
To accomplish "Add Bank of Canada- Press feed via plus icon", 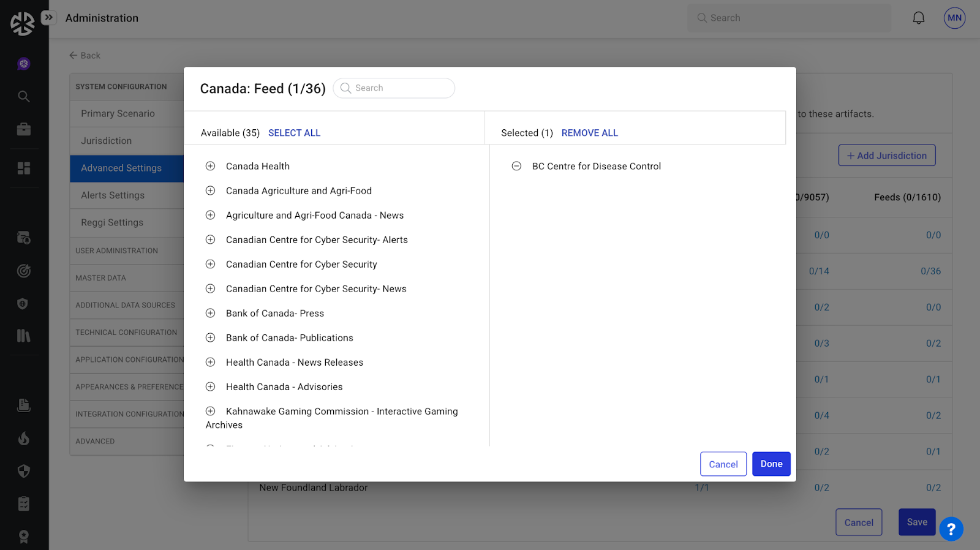I will coord(210,313).
